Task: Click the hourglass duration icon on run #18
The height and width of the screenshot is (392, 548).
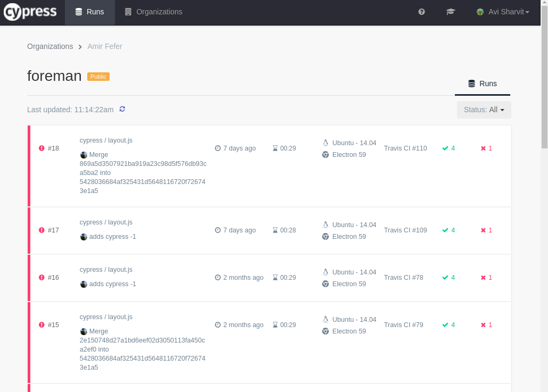Action: (275, 148)
